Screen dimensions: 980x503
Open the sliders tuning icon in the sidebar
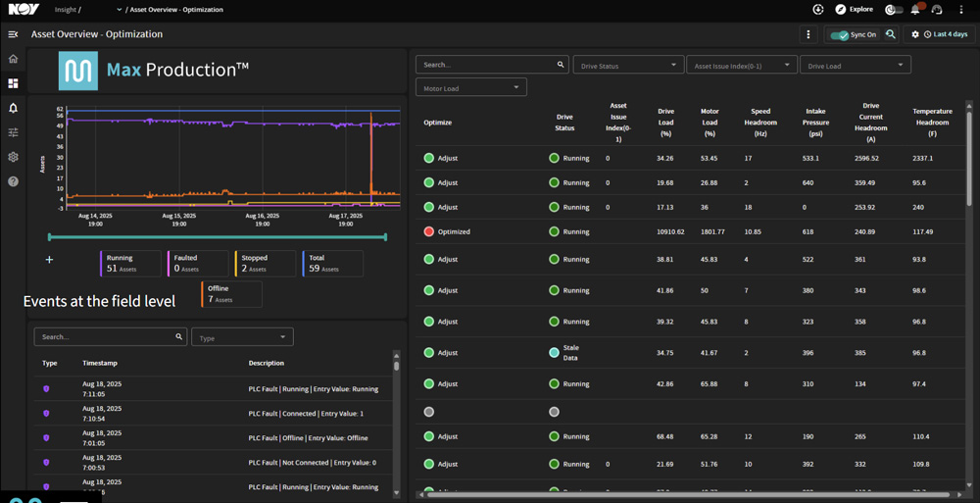[x=13, y=132]
